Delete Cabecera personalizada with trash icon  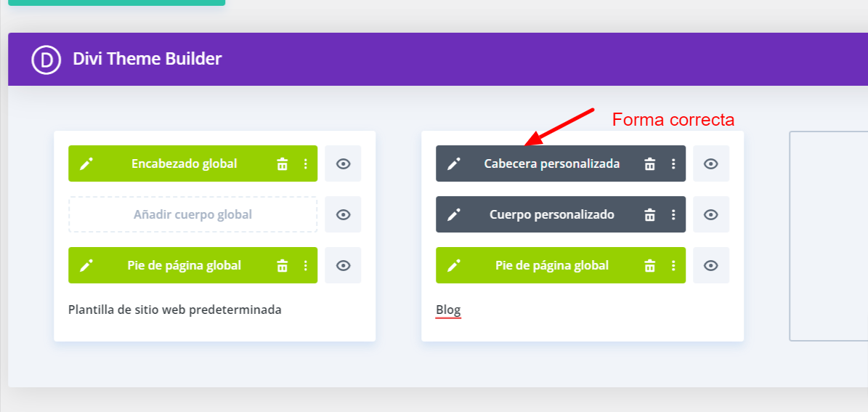650,163
